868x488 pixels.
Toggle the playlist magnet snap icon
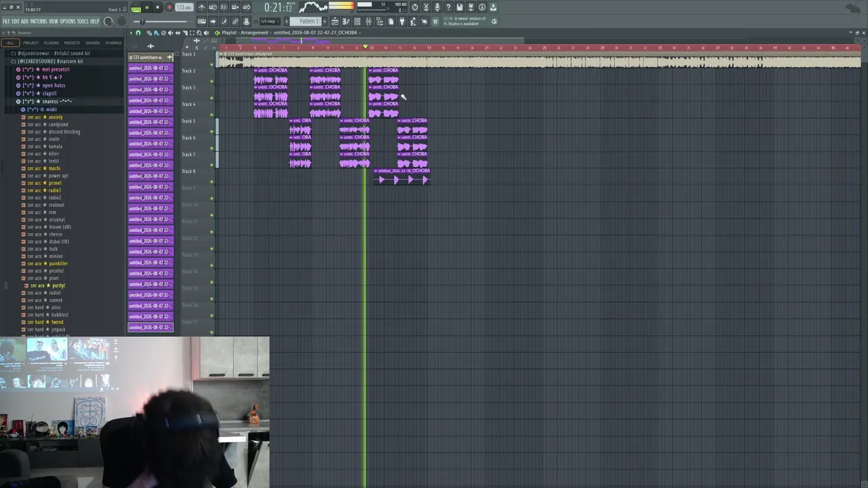139,33
